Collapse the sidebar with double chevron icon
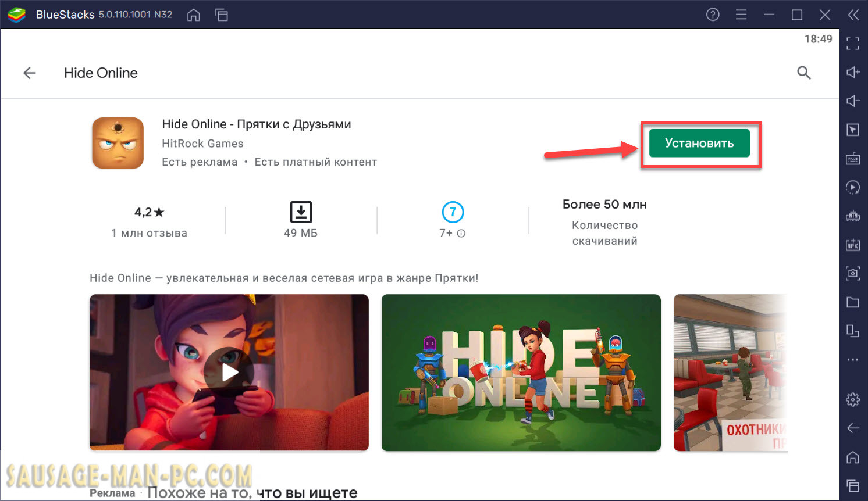 pos(853,15)
